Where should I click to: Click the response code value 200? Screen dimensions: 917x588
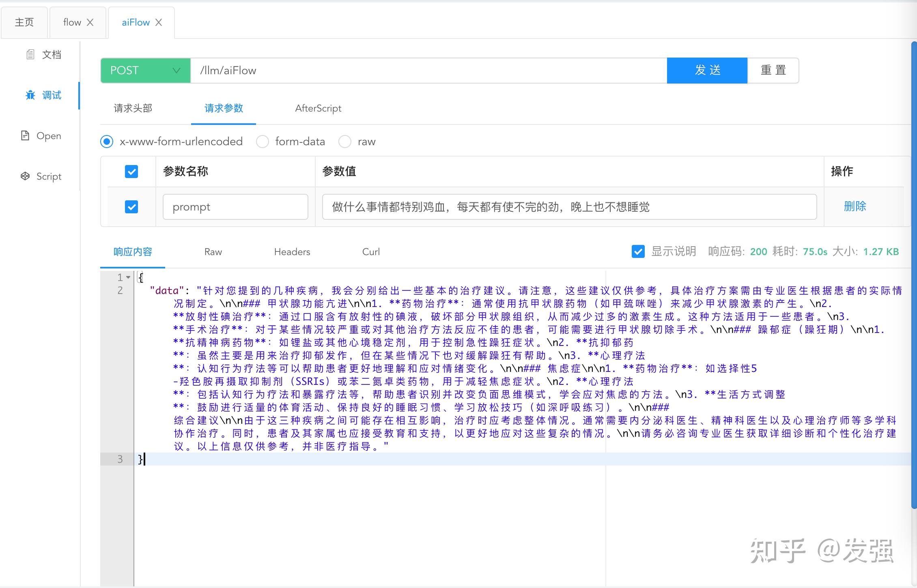point(758,252)
